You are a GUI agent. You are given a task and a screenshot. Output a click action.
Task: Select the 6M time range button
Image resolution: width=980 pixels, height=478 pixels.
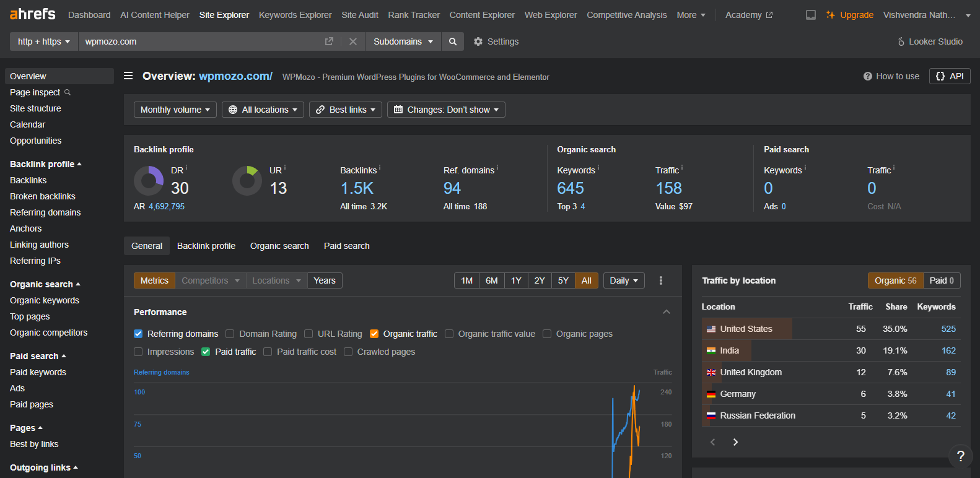[492, 280]
